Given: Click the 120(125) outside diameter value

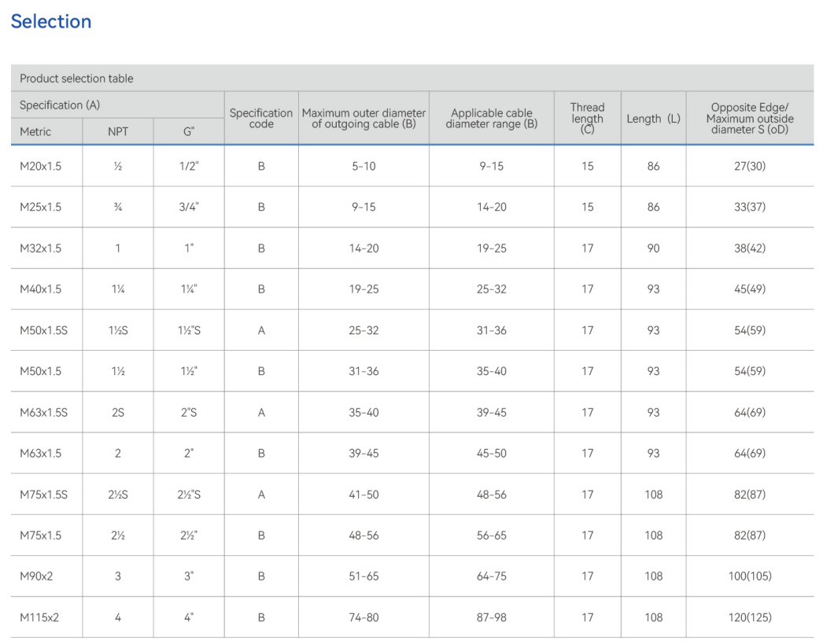Looking at the screenshot, I should 750,618.
